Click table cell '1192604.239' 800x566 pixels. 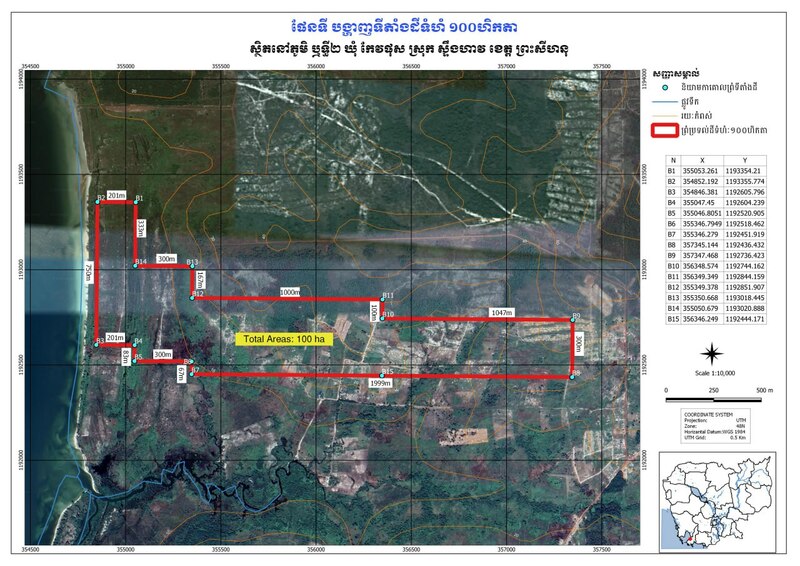click(x=745, y=203)
